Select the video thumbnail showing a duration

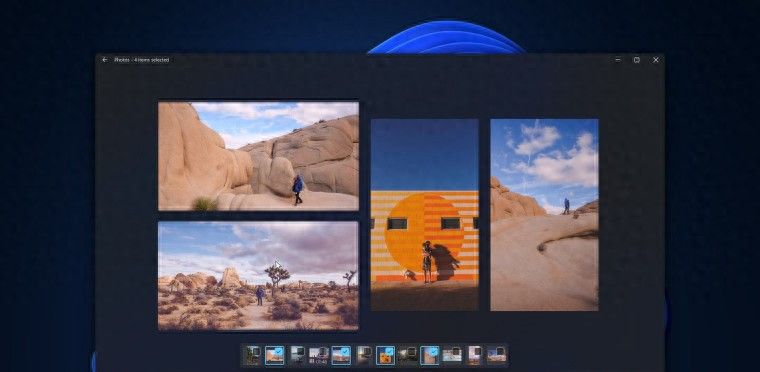click(x=318, y=356)
